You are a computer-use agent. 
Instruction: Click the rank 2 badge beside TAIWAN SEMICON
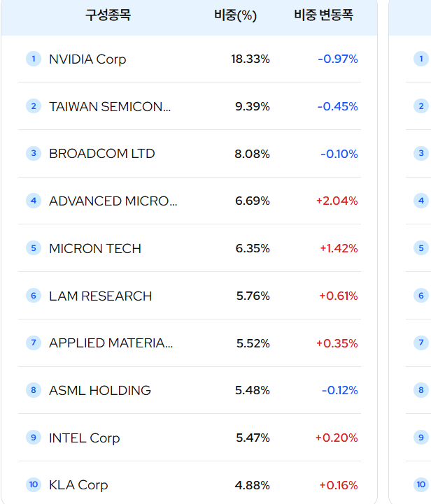(x=33, y=106)
